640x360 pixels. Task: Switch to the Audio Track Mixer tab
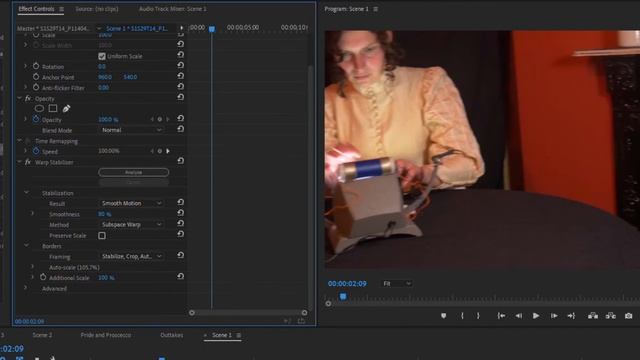[x=173, y=9]
